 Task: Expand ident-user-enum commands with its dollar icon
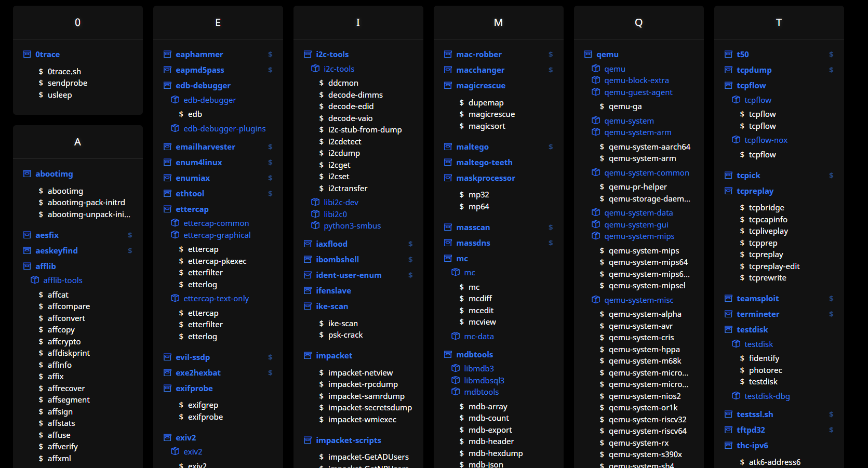(x=410, y=275)
